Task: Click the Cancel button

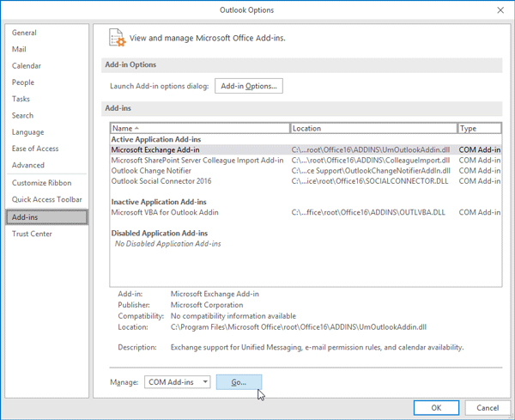Action: coord(487,407)
